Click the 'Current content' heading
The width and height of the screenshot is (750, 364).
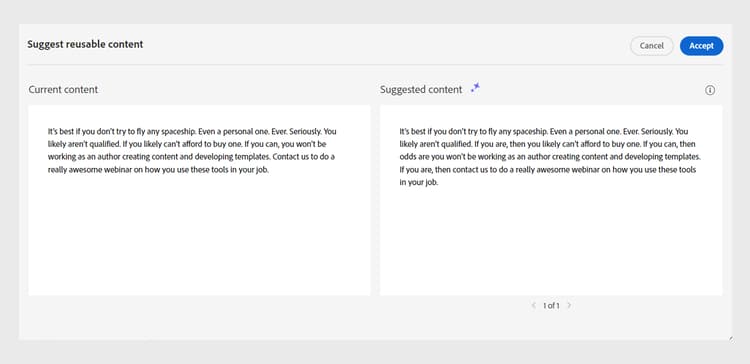point(63,89)
